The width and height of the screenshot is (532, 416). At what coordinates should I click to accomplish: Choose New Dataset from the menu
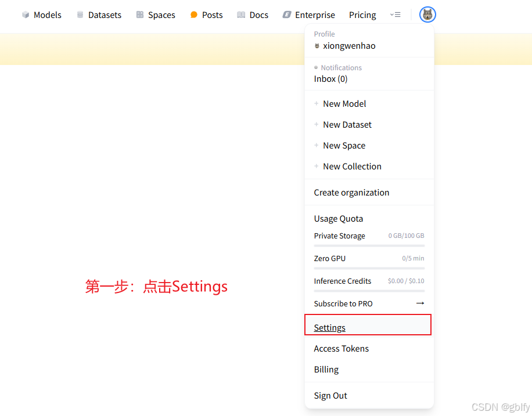click(x=347, y=125)
